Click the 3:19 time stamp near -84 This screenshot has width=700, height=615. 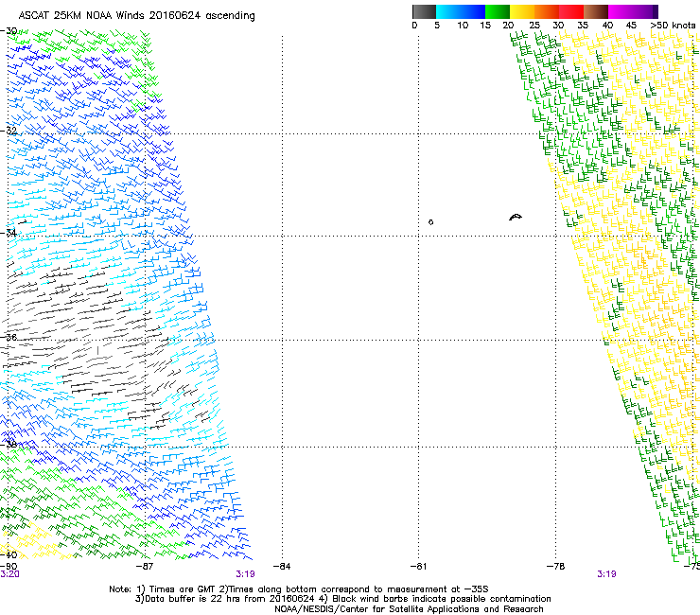point(245,574)
